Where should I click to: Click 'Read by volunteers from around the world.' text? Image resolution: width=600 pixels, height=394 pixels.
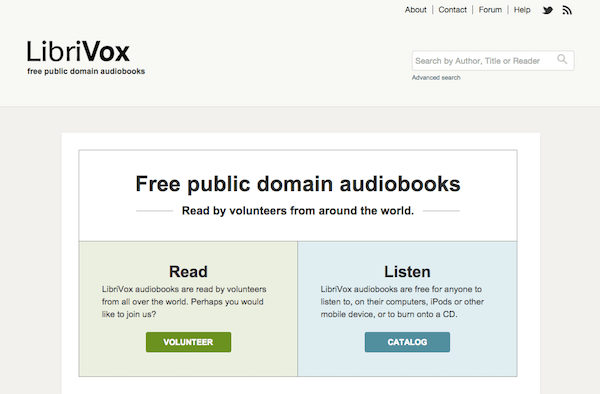298,211
